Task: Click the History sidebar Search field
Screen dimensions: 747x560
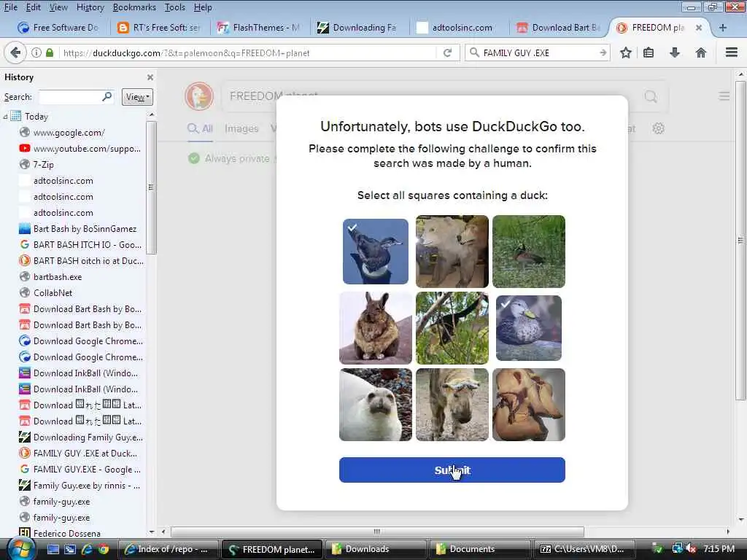Action: 76,97
